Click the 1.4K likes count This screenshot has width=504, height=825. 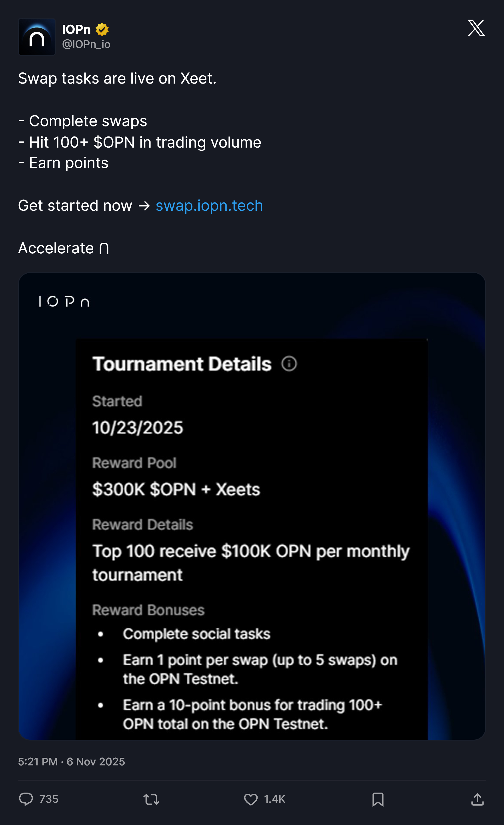(275, 799)
